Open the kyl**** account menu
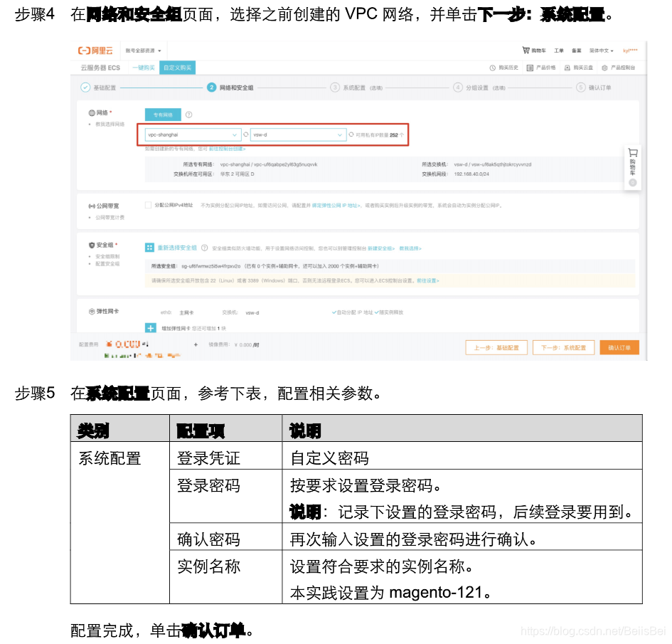 click(x=630, y=51)
